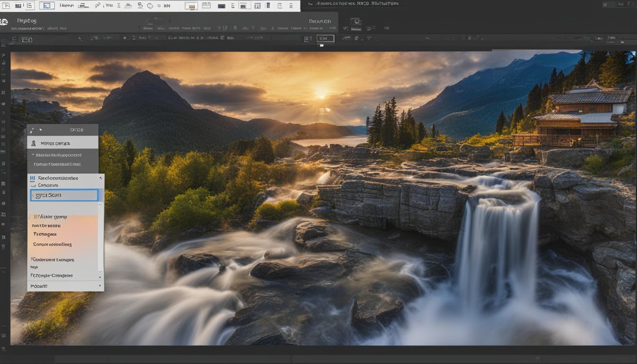
Task: Select the circular refresh icon in the toolbar
Action: [150, 5]
